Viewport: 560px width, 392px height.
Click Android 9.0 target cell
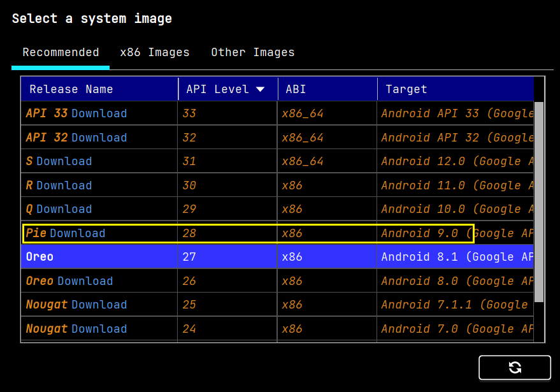pyautogui.click(x=456, y=233)
